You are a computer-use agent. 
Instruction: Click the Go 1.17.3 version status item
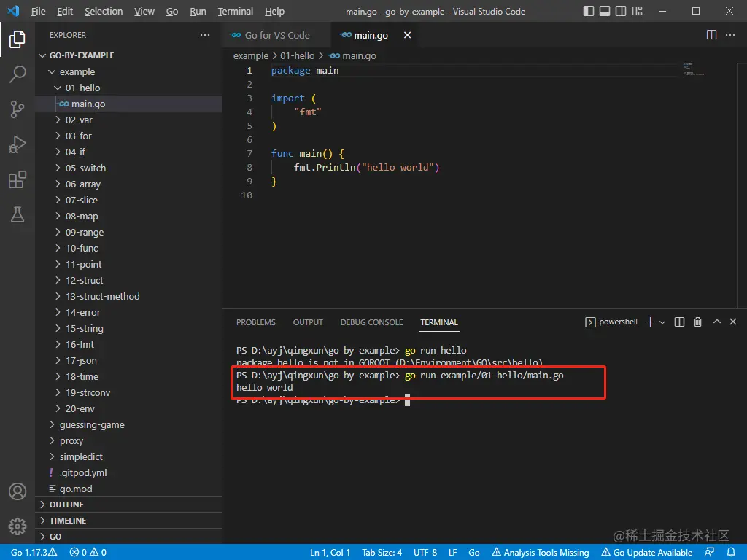(34, 553)
